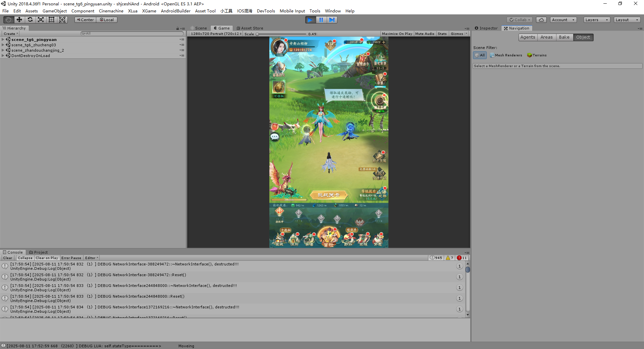The height and width of the screenshot is (349, 644).
Task: Adjust the game view Scale slider
Action: [281, 34]
